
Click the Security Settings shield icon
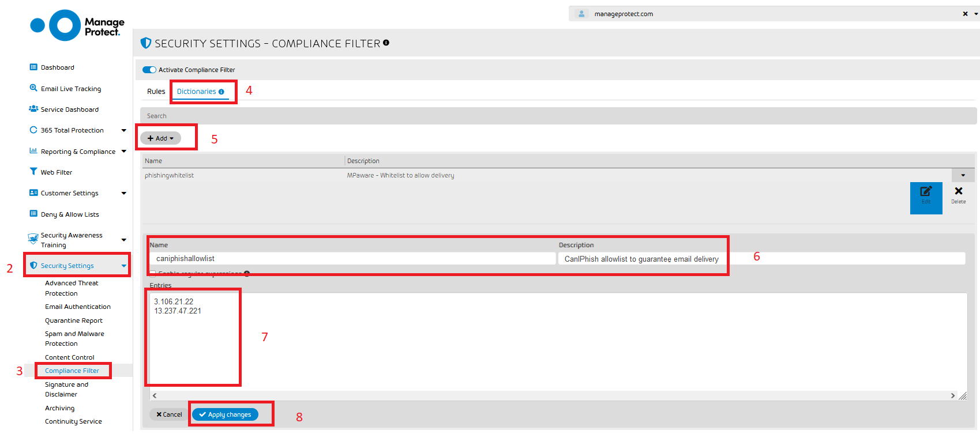(x=33, y=266)
